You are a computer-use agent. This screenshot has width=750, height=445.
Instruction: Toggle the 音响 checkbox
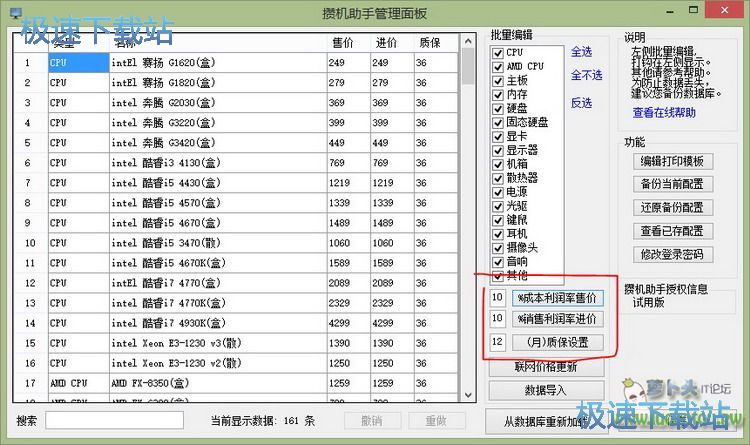click(498, 262)
